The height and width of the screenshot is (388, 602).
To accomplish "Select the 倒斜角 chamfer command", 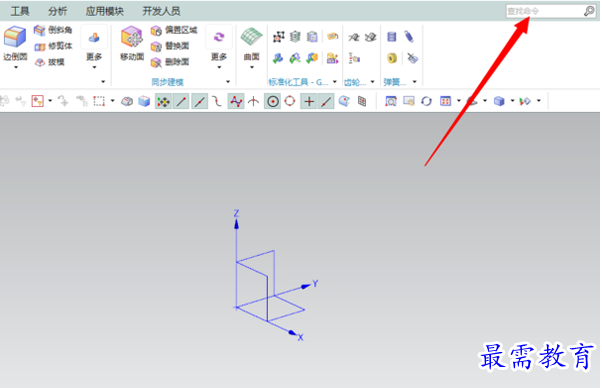I will pyautogui.click(x=53, y=30).
